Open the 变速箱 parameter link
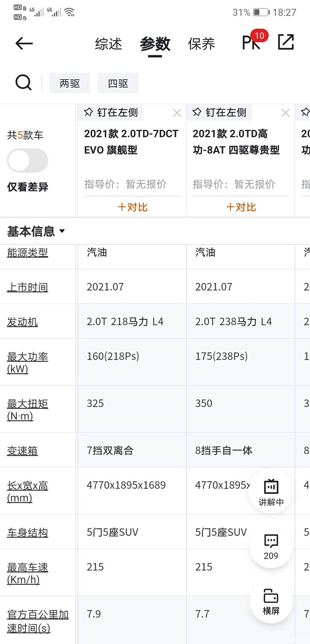This screenshot has width=310, height=644. click(x=22, y=451)
